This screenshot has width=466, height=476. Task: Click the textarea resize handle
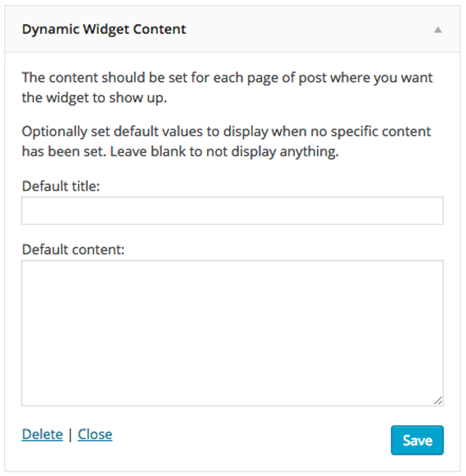pyautogui.click(x=439, y=401)
